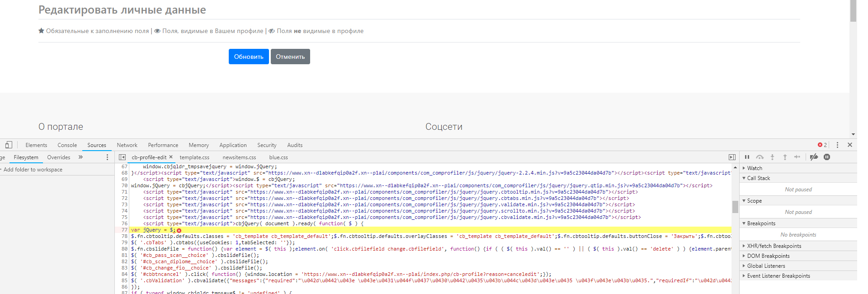Image resolution: width=868 pixels, height=294 pixels.
Task: Click the 'var jQuery = $;' code line
Action: click(x=153, y=230)
